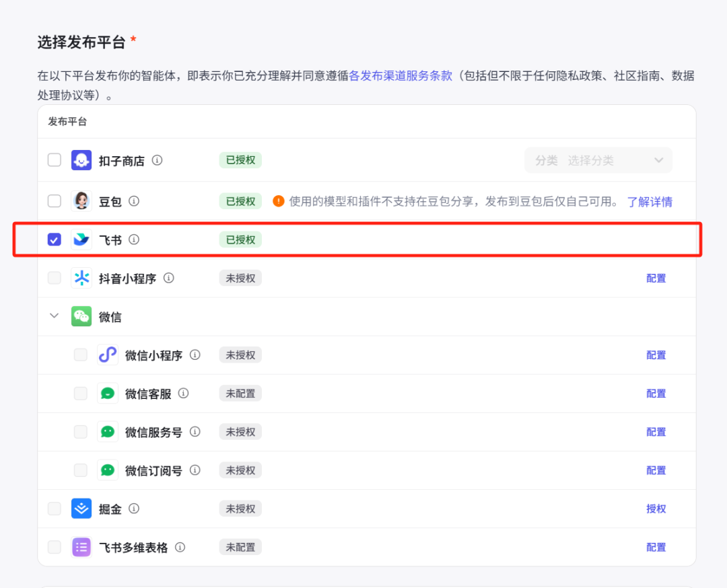This screenshot has width=727, height=588.
Task: Tick the 微信小程序 checkbox
Action: pyautogui.click(x=81, y=355)
